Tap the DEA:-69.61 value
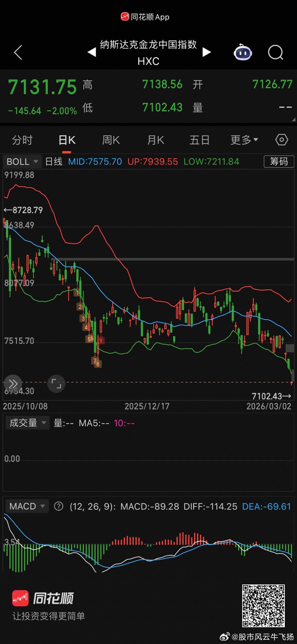The image size is (297, 644). [266, 506]
